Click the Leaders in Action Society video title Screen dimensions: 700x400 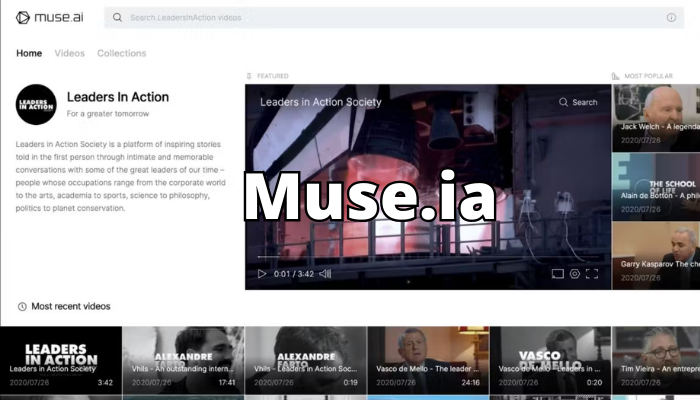321,102
